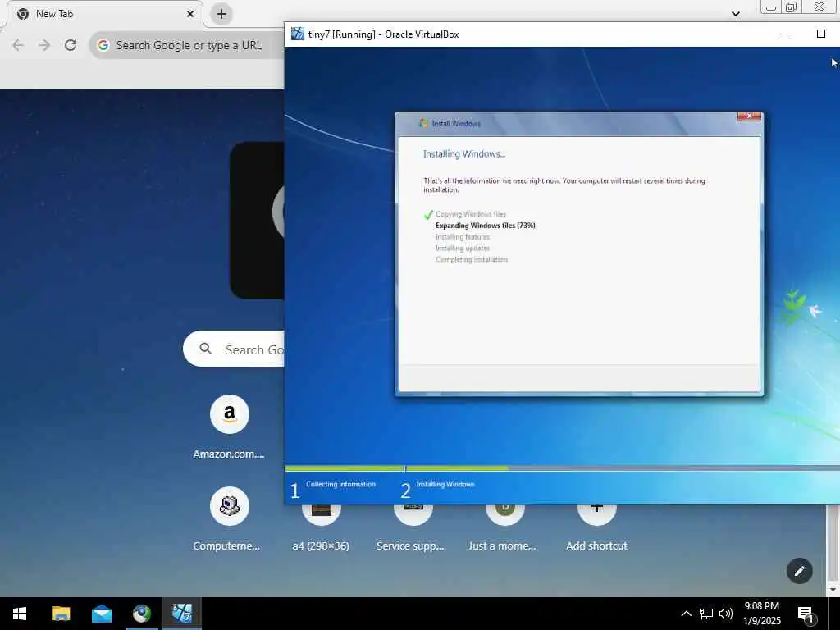Open the Windows Start menu
Image resolution: width=840 pixels, height=630 pixels.
(x=20, y=614)
